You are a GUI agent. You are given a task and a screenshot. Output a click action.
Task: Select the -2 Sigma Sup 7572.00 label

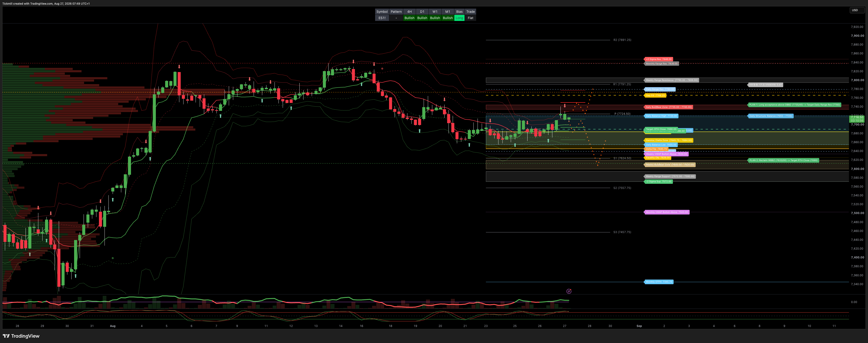(x=658, y=181)
